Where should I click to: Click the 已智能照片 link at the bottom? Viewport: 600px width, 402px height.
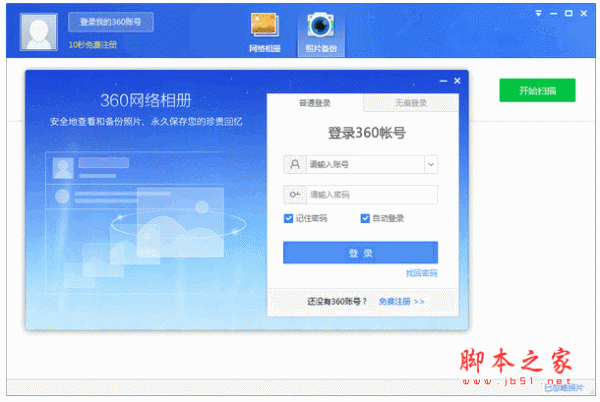(564, 388)
